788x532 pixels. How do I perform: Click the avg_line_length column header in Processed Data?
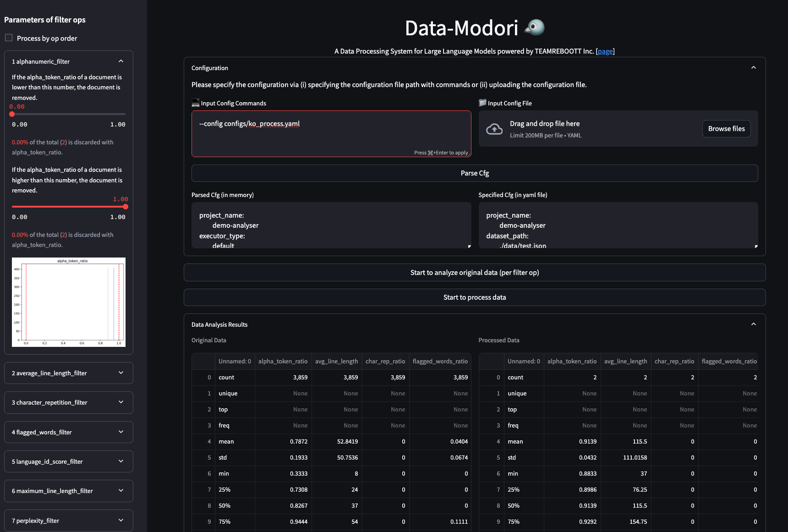coord(626,362)
